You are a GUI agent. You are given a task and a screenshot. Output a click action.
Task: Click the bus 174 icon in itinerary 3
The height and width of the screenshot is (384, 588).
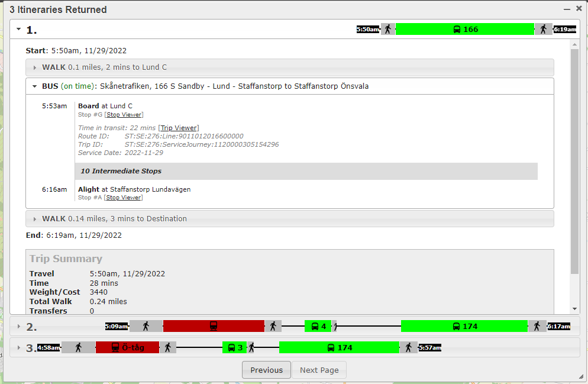(x=338, y=347)
